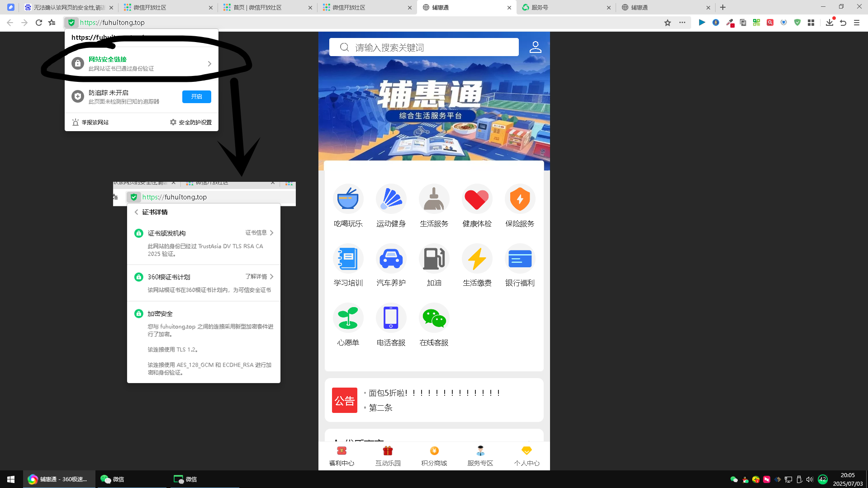
Task: Open the browser hamburger menu
Action: tap(857, 23)
